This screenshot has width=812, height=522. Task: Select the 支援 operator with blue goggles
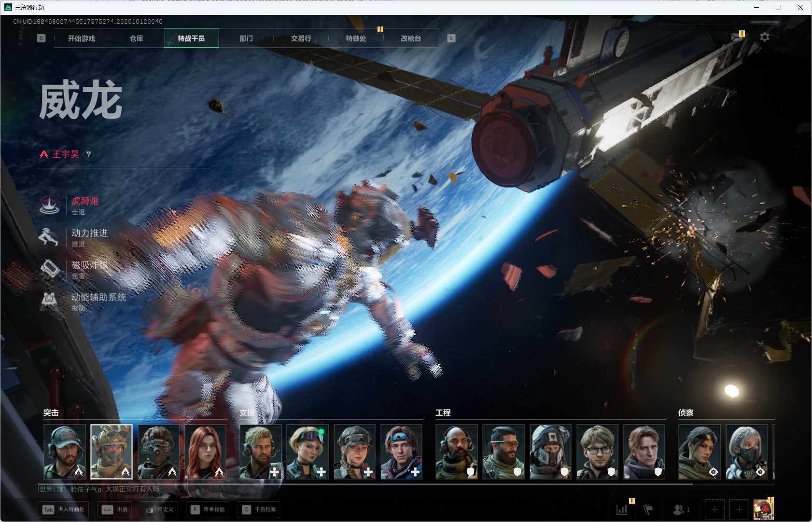tap(402, 452)
